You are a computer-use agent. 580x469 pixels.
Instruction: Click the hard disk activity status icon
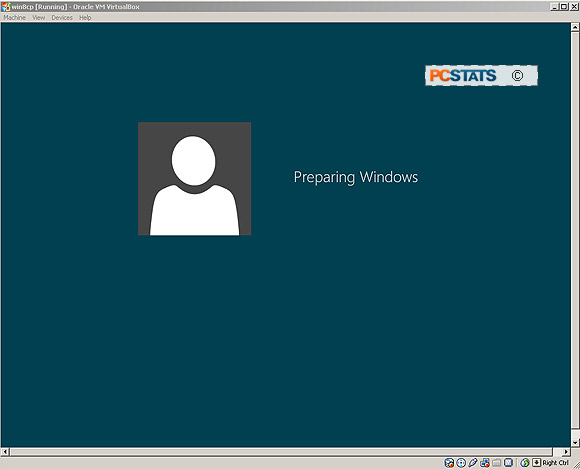click(449, 463)
